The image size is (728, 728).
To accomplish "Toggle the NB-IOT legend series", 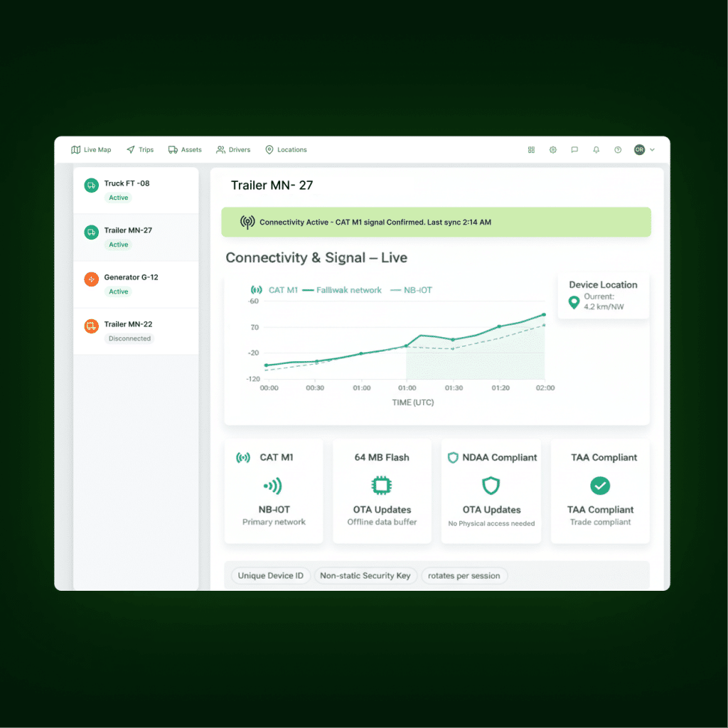I will [412, 290].
